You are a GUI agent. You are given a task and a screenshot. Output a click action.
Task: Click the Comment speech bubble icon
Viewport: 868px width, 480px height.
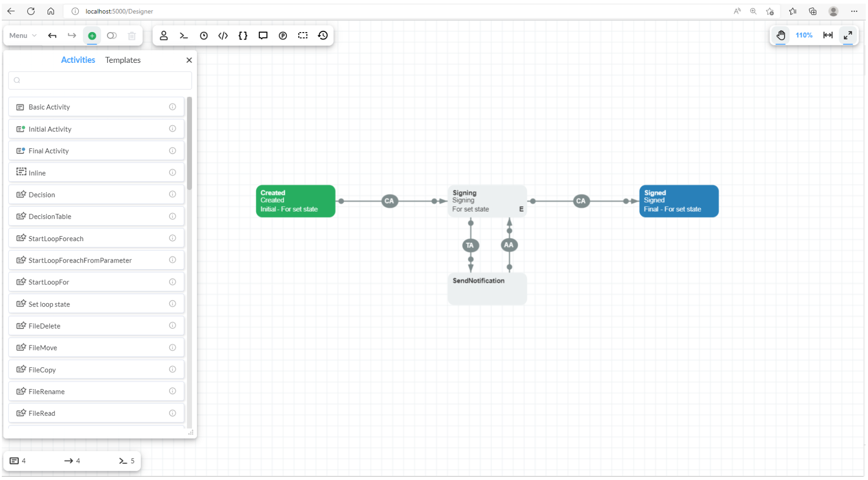point(263,36)
